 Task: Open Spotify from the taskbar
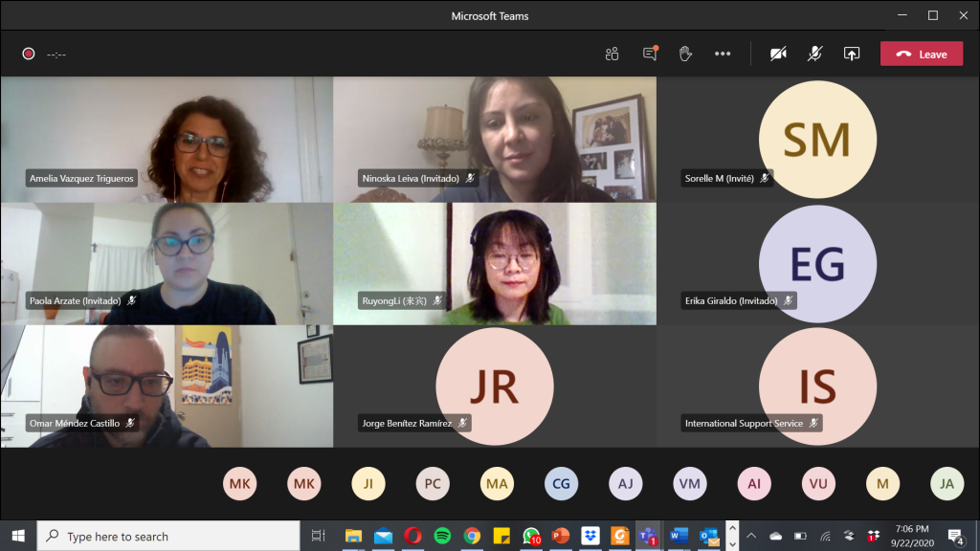tap(441, 536)
